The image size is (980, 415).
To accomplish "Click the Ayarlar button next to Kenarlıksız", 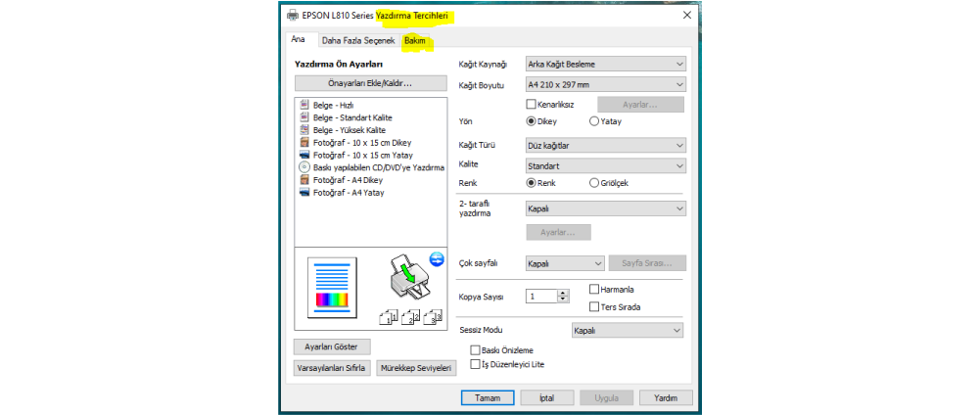I will (x=640, y=105).
